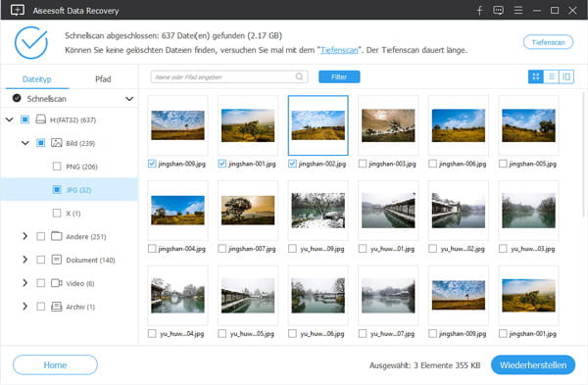Click the Dokument category icon

tap(56, 260)
